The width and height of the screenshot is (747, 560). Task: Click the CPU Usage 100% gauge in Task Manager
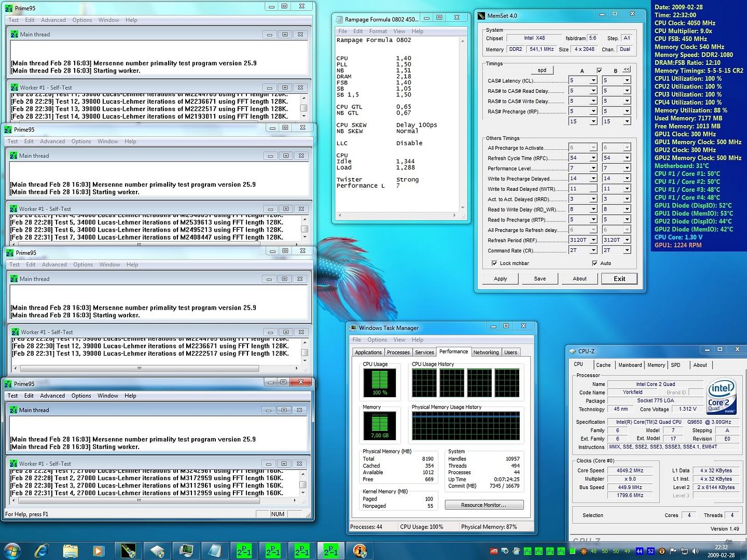click(x=380, y=383)
